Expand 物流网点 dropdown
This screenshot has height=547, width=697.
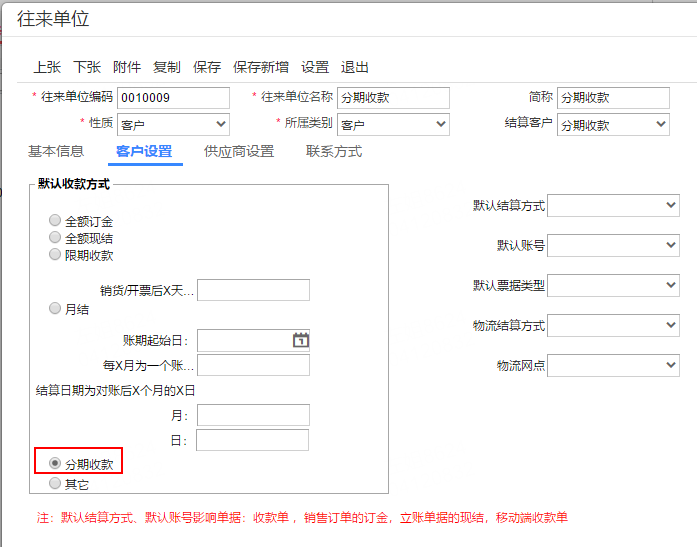pyautogui.click(x=613, y=365)
